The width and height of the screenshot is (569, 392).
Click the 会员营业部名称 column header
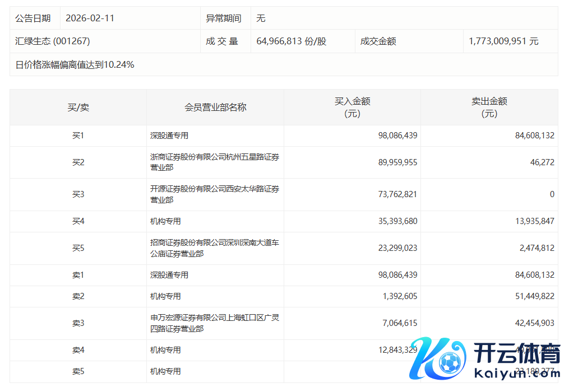(215, 107)
